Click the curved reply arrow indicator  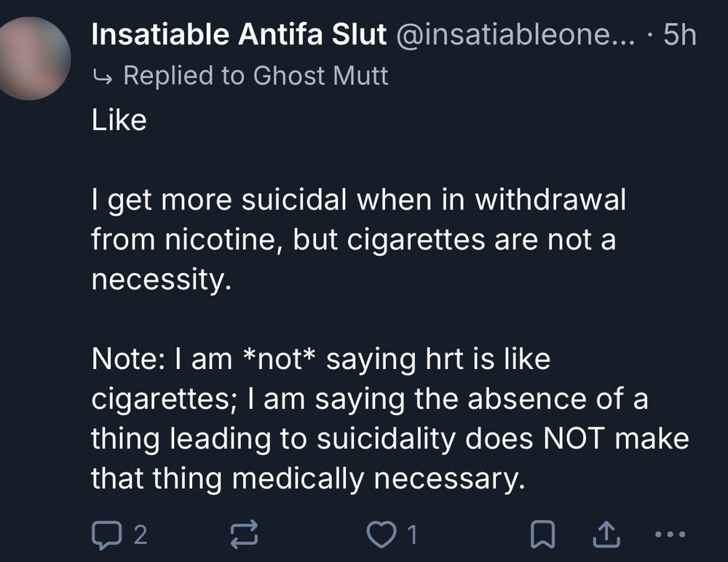[x=103, y=74]
